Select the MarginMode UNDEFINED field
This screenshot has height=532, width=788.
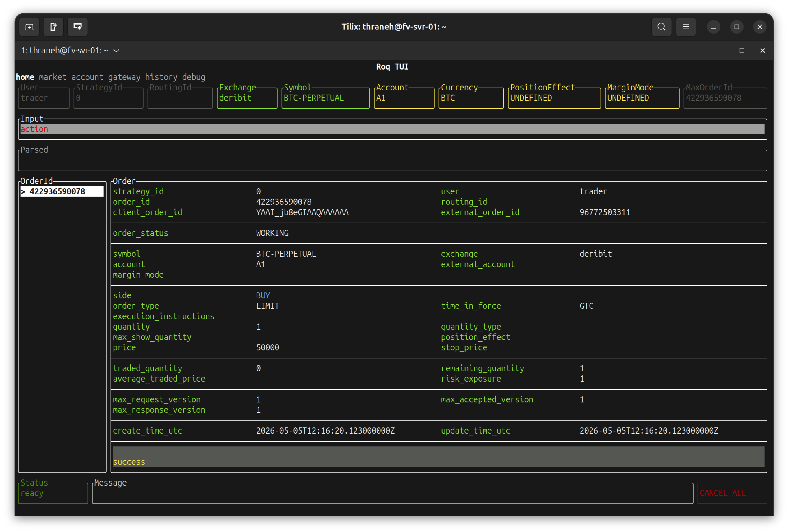642,98
